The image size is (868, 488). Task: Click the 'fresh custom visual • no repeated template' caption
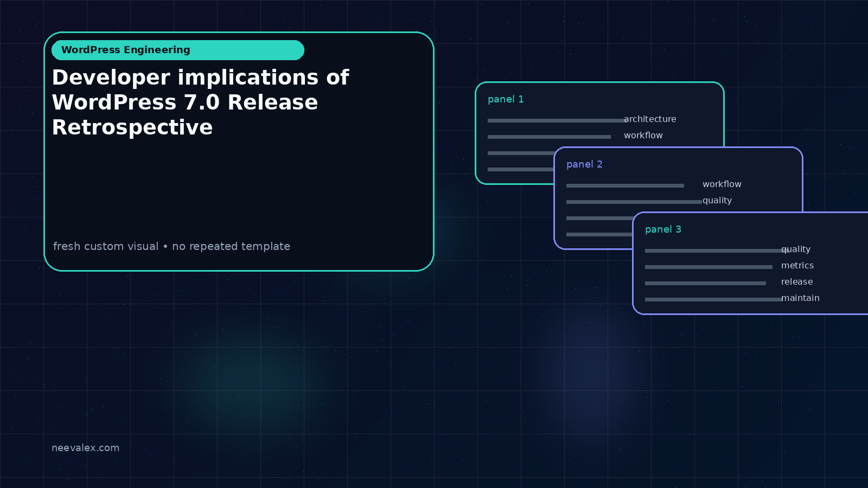pos(171,246)
